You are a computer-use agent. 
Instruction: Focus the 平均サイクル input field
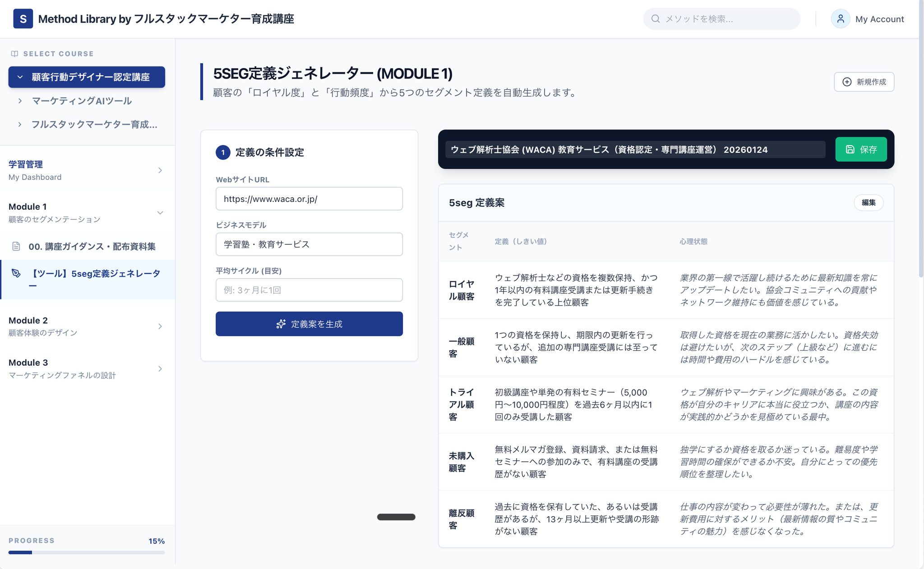coord(309,290)
